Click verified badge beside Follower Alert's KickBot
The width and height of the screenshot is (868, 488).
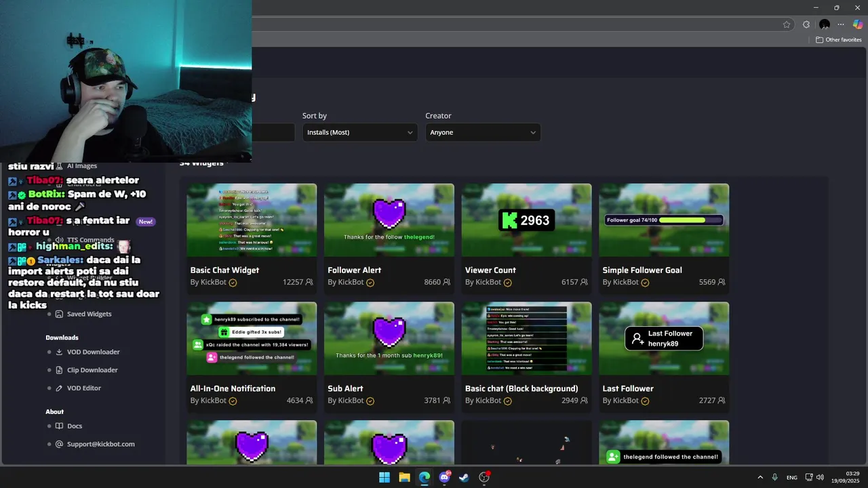pyautogui.click(x=370, y=283)
